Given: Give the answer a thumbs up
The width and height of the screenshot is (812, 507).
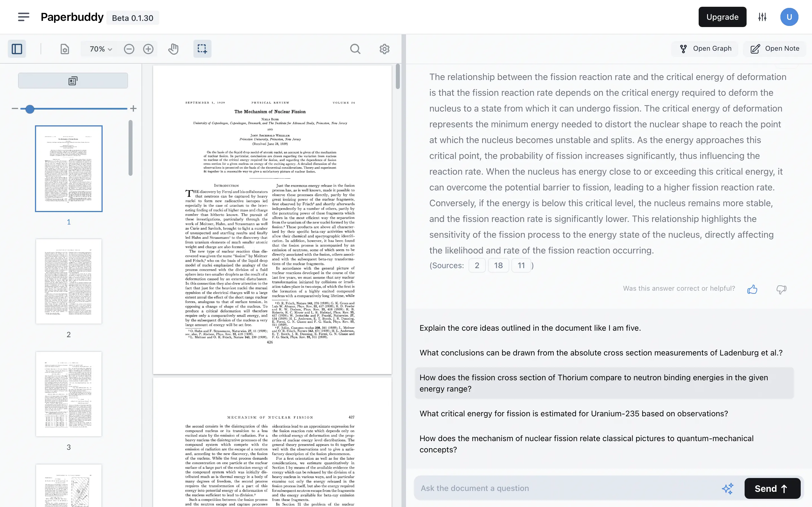Looking at the screenshot, I should [752, 289].
